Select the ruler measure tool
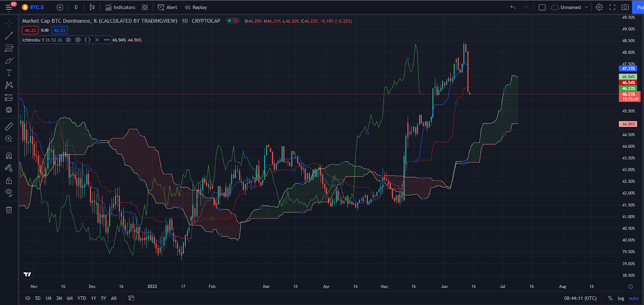This screenshot has height=305, width=644. coord(9,127)
